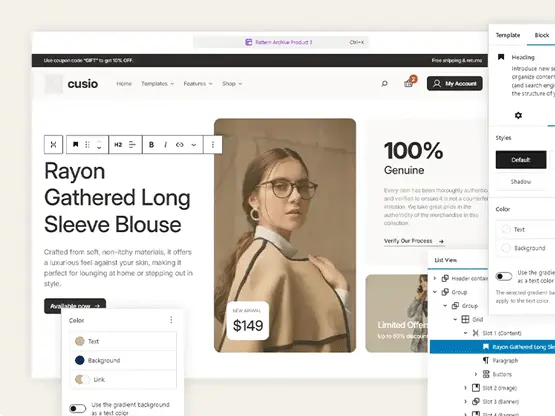Collapse Slot 1 (Content) in List View
The width and height of the screenshot is (555, 416).
point(466,333)
